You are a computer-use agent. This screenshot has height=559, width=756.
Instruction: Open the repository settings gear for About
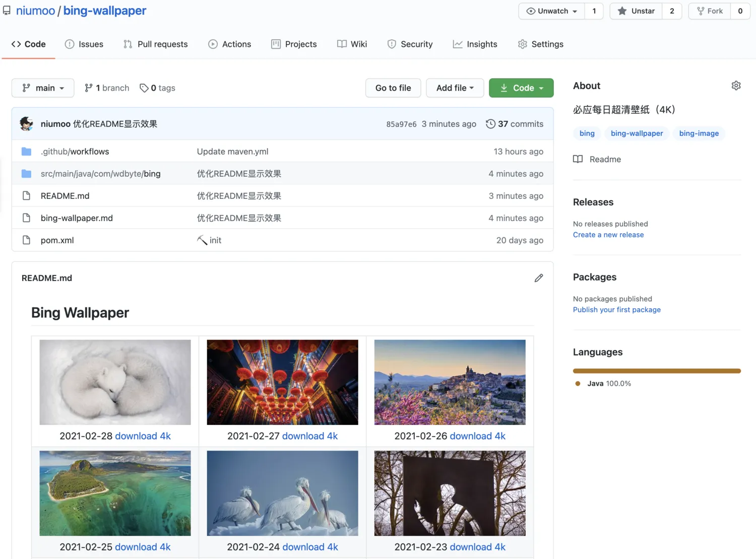click(x=736, y=86)
